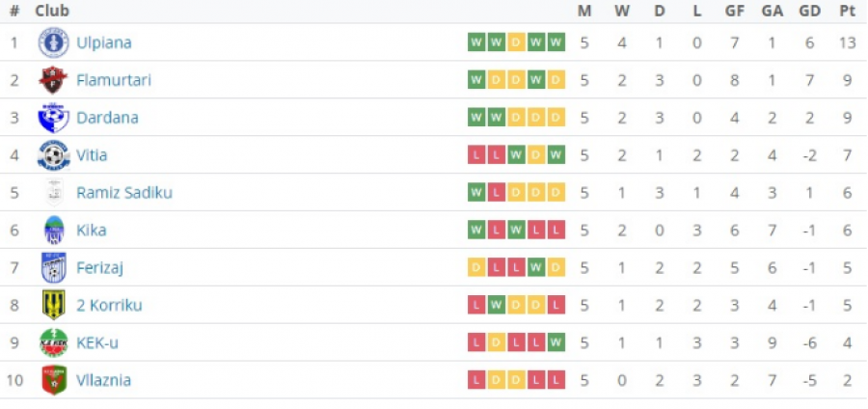Click the Pt column header
The image size is (868, 409).
[x=847, y=11]
